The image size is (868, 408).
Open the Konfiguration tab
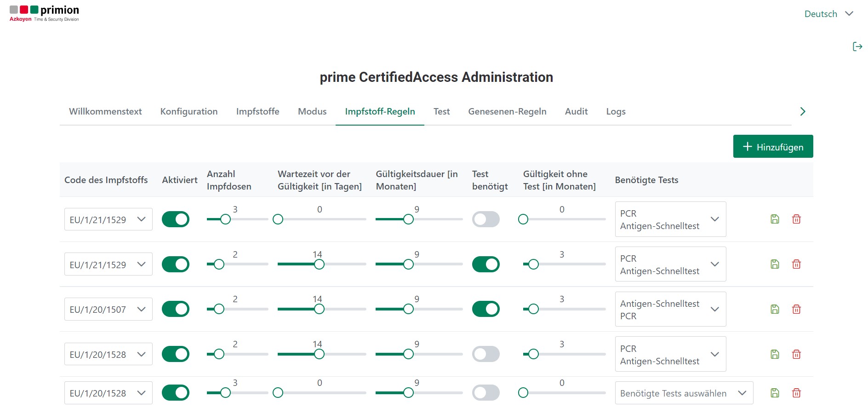188,111
